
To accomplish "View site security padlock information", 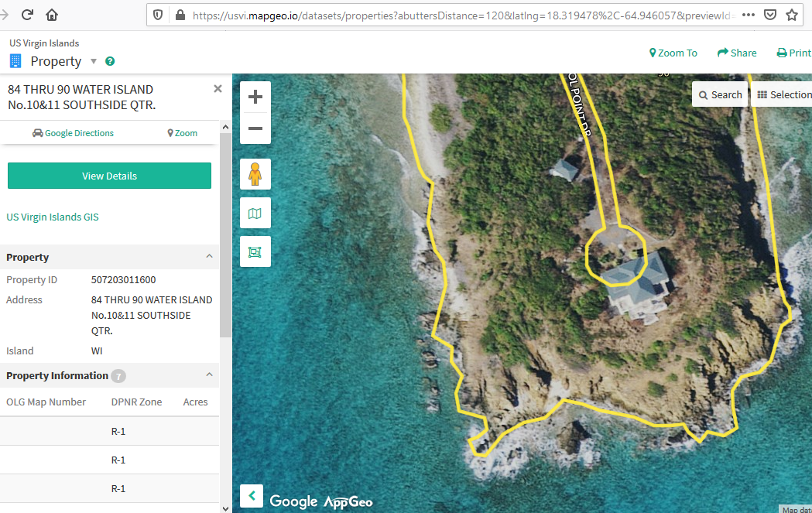I will (x=180, y=15).
